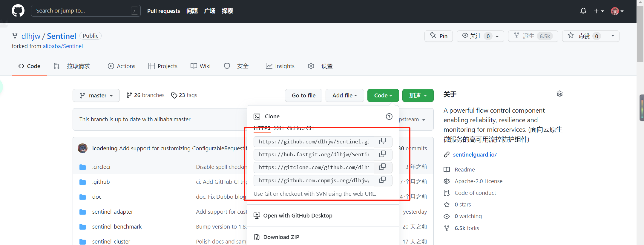
Task: Select the hub.fastgit.org URL field
Action: (314, 154)
